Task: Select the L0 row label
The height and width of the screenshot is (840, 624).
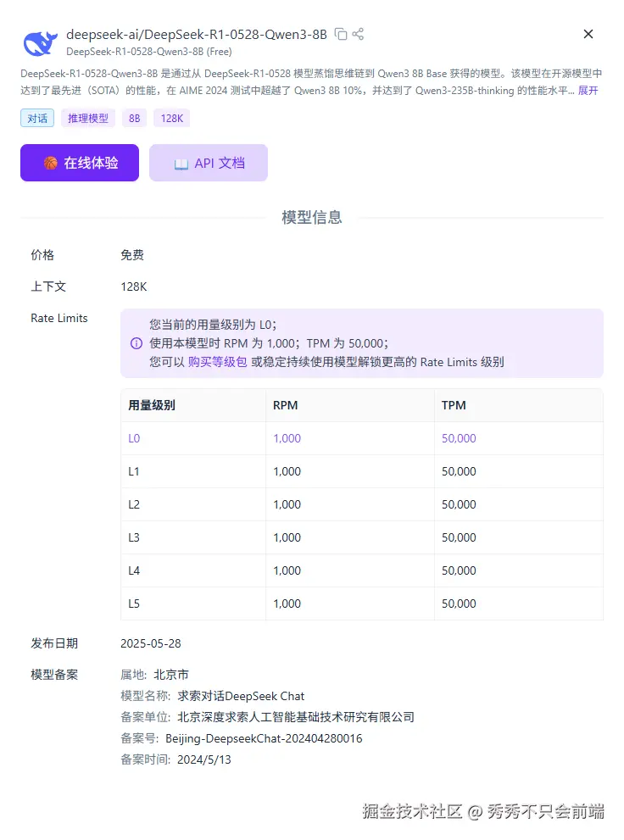Action: click(134, 439)
